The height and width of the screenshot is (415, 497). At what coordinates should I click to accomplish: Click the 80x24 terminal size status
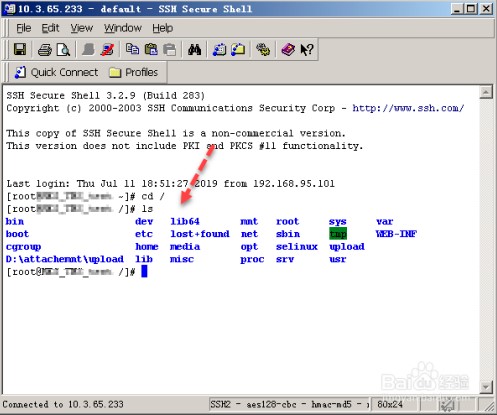click(390, 404)
